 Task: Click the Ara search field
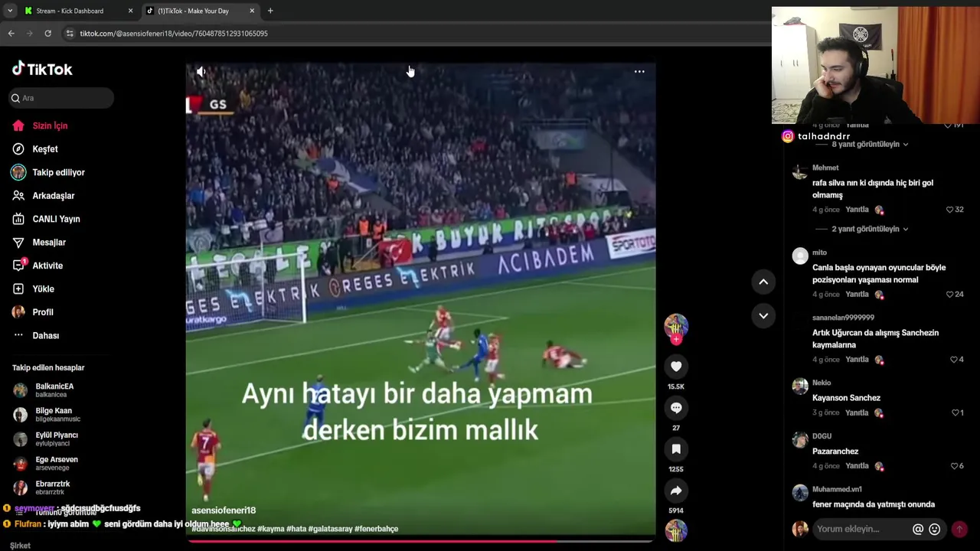(62, 98)
